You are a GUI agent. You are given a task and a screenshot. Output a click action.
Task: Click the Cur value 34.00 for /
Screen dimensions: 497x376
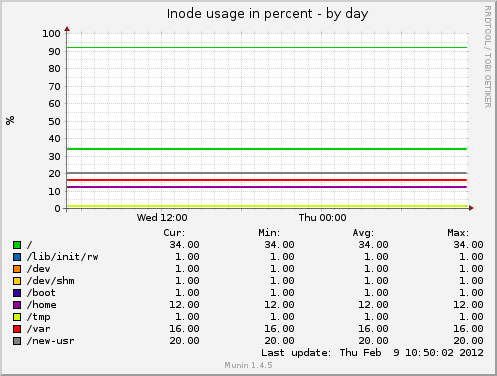[184, 245]
